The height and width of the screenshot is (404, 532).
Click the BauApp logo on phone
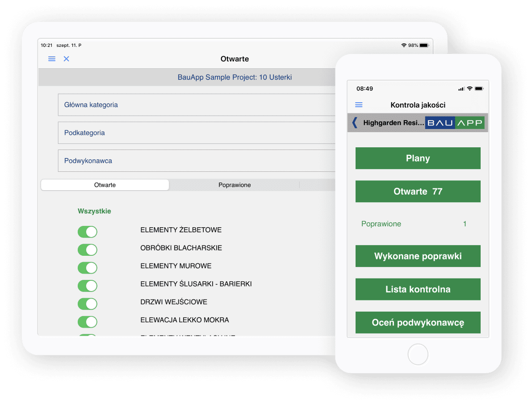[455, 122]
